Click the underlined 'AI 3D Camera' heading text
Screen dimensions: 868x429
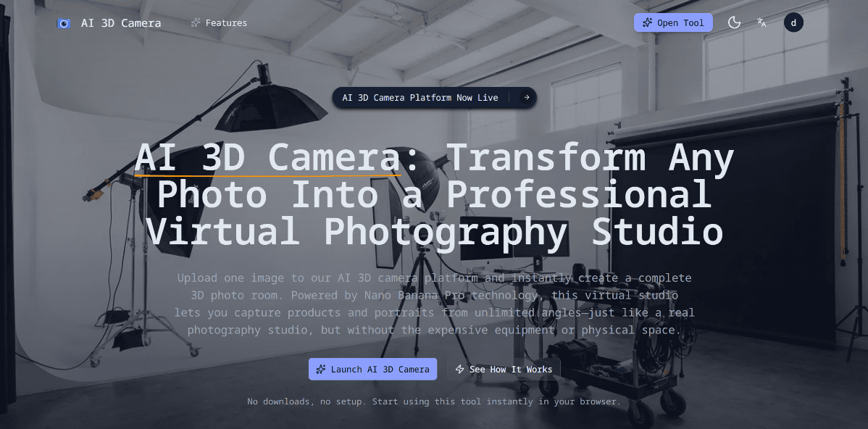(269, 157)
